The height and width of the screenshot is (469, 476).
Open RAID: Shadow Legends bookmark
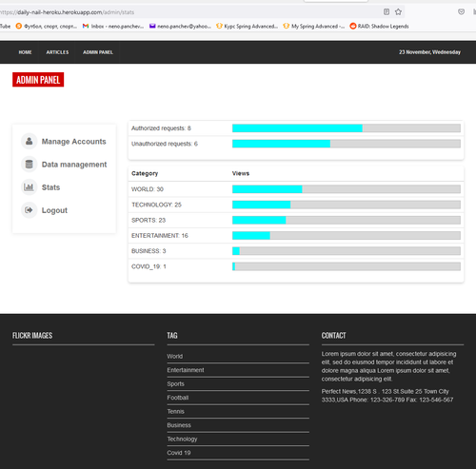pos(379,27)
